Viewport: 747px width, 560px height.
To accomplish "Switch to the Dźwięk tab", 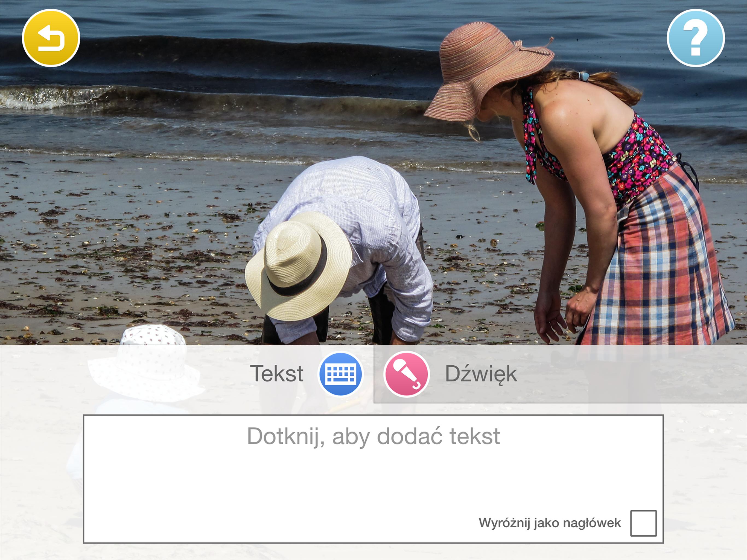I will tap(560, 374).
